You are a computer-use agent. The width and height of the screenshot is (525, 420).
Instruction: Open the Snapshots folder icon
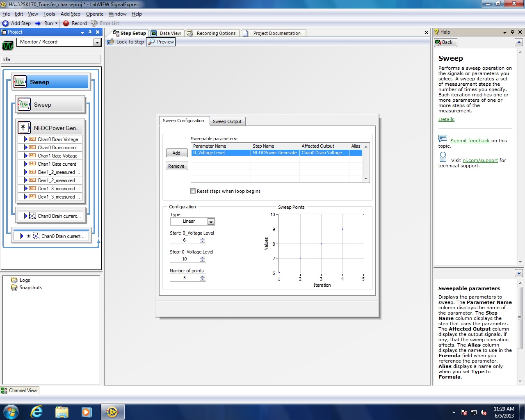(x=14, y=288)
